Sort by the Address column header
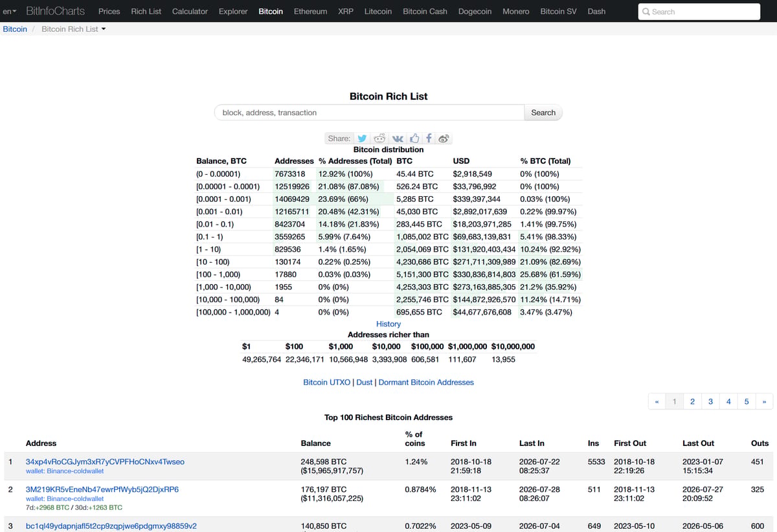Screen dimensions: 777x532 point(41,443)
